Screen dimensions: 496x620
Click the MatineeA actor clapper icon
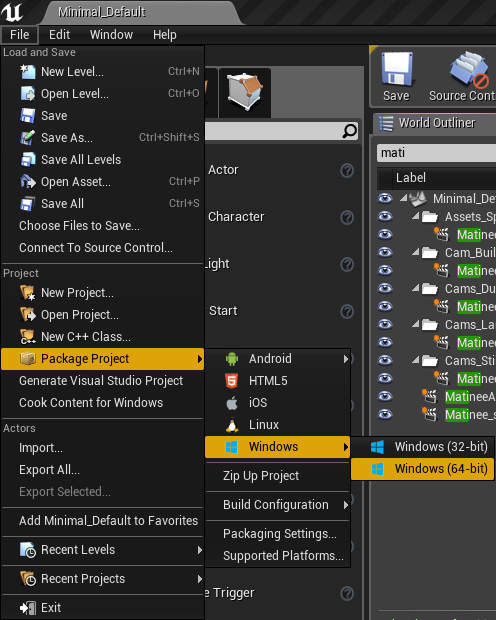point(430,397)
